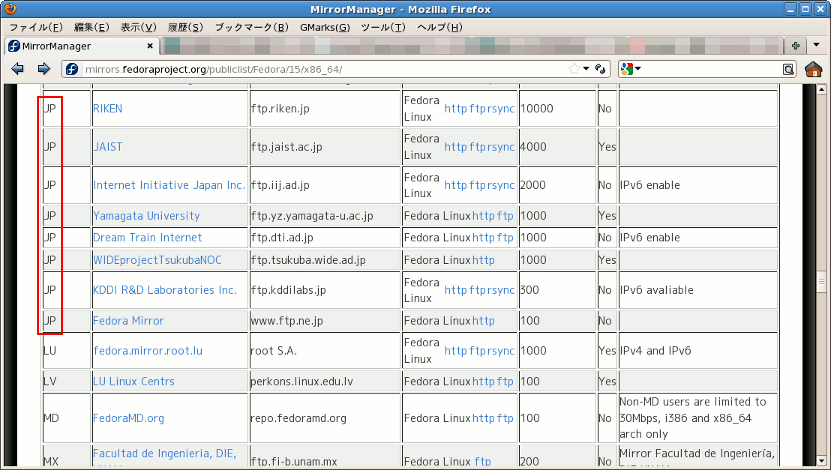Open the URL history dropdown arrow

click(586, 69)
